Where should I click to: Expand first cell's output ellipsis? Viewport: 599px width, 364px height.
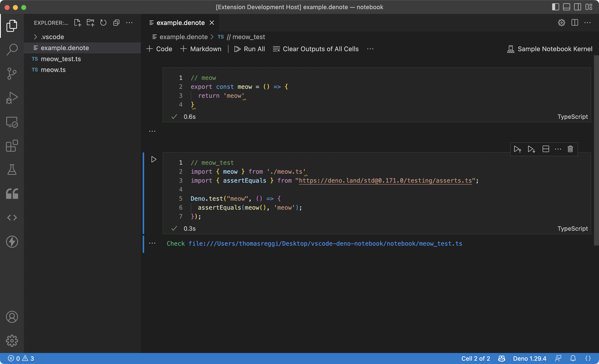[x=152, y=131]
